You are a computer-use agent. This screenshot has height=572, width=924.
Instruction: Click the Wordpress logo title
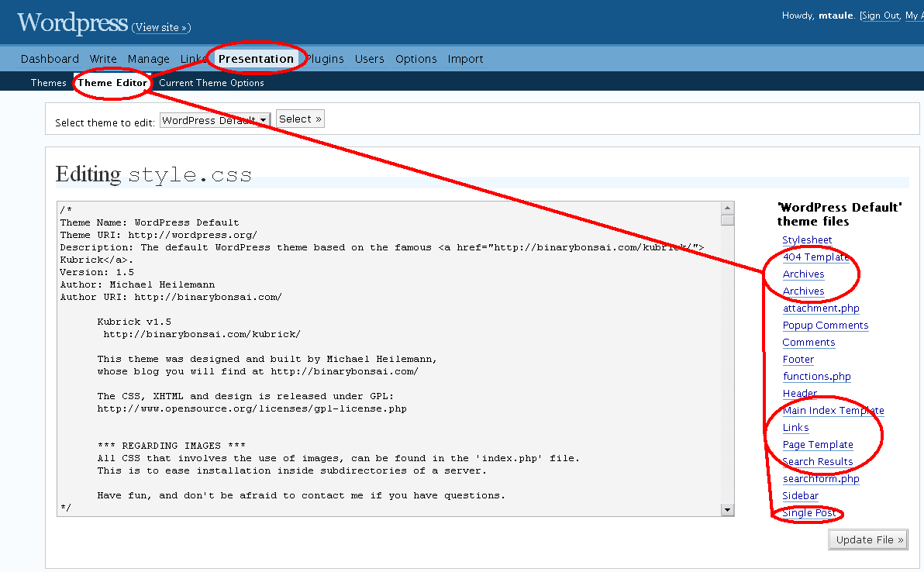pyautogui.click(x=73, y=22)
